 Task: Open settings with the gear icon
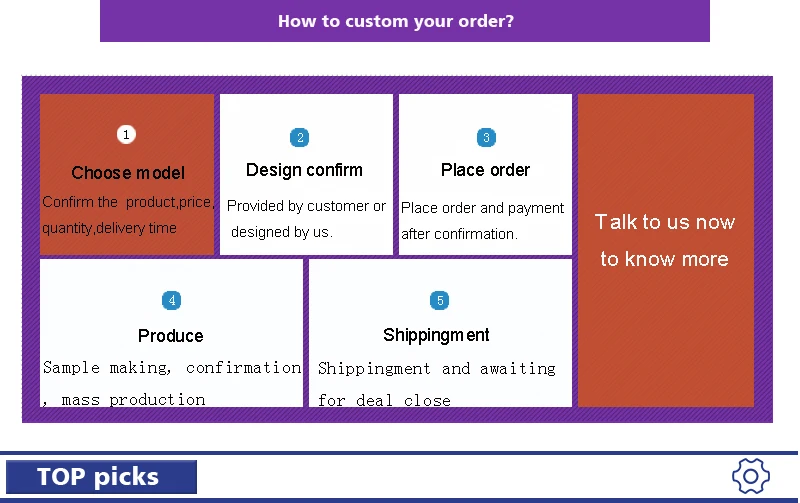point(750,475)
